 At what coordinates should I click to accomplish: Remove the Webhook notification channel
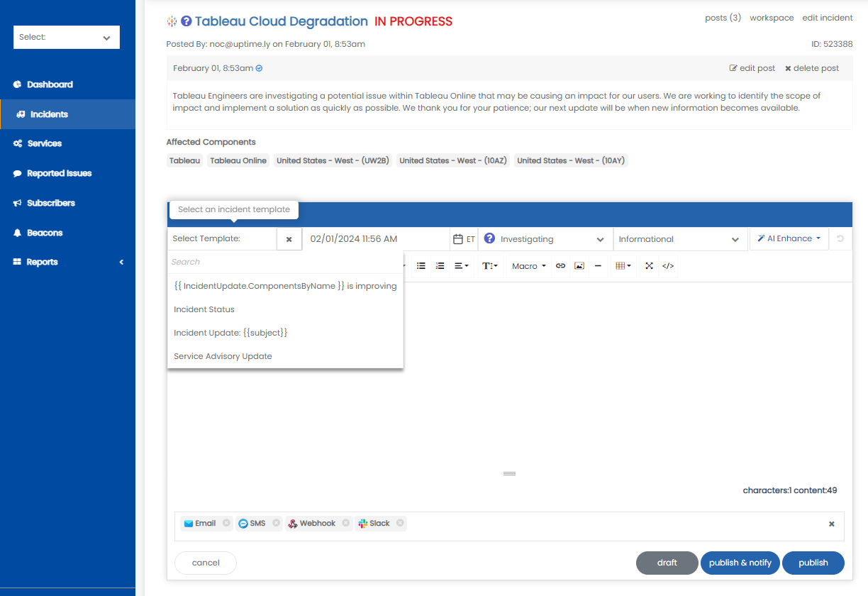(345, 523)
